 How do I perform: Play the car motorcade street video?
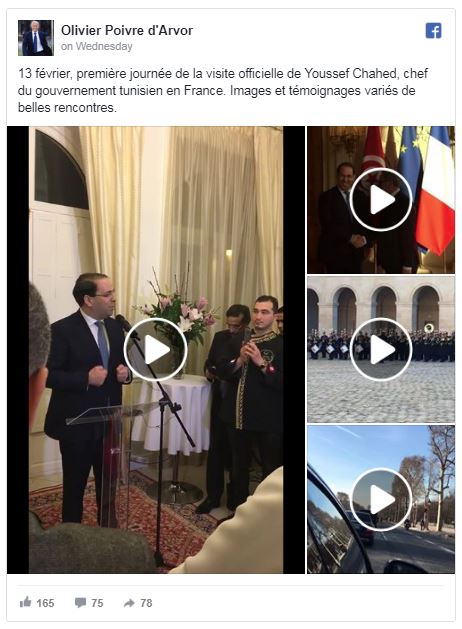(381, 499)
